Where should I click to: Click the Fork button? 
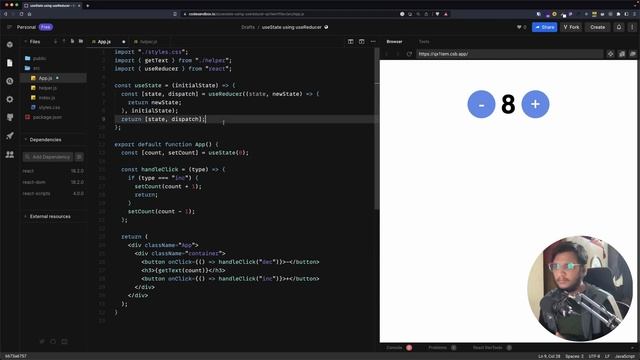pyautogui.click(x=571, y=27)
